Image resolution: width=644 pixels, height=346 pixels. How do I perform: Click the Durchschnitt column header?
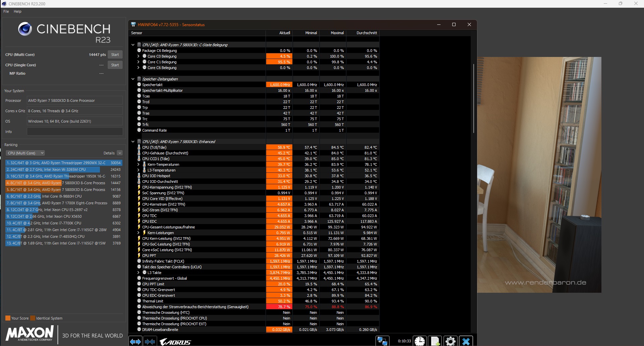(x=363, y=33)
